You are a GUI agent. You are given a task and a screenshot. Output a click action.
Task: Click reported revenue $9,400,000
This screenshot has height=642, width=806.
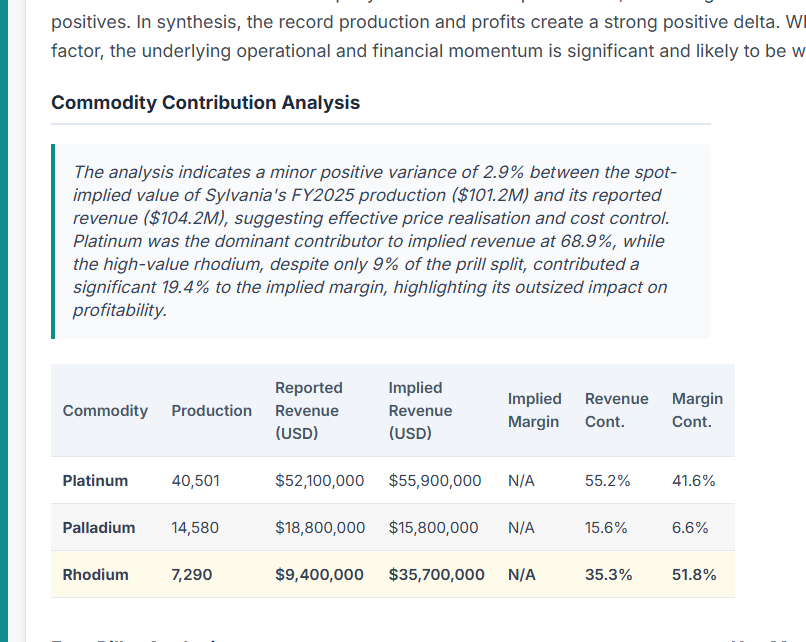[319, 575]
